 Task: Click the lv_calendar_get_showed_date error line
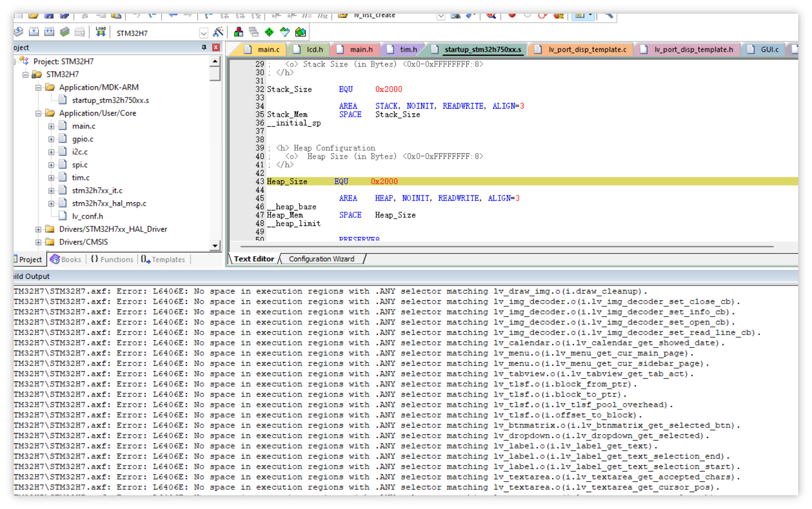(370, 343)
